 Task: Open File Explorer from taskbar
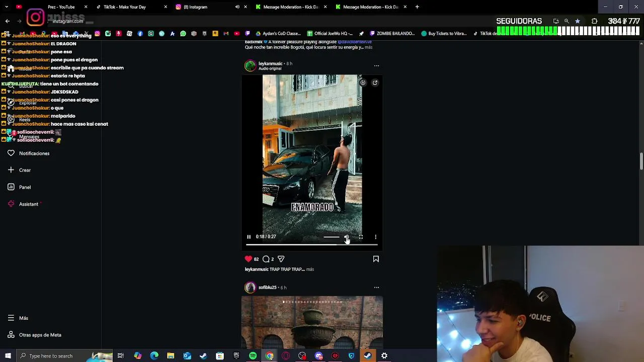tap(171, 356)
